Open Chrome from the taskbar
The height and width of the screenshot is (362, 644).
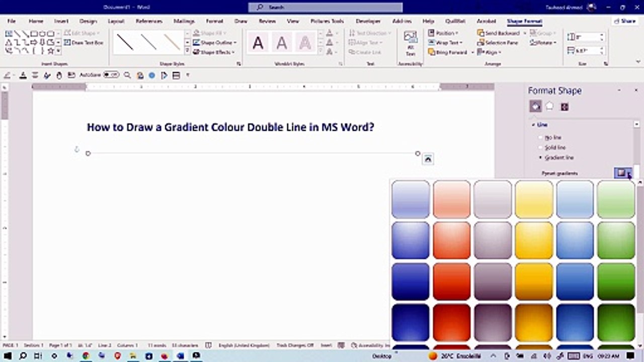pyautogui.click(x=86, y=356)
